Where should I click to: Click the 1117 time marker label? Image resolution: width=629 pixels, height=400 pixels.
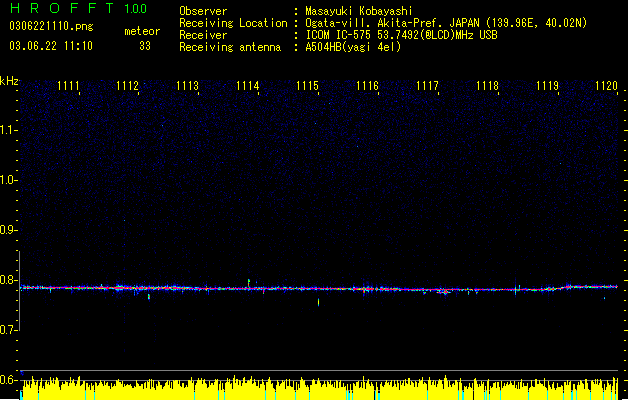(x=427, y=86)
